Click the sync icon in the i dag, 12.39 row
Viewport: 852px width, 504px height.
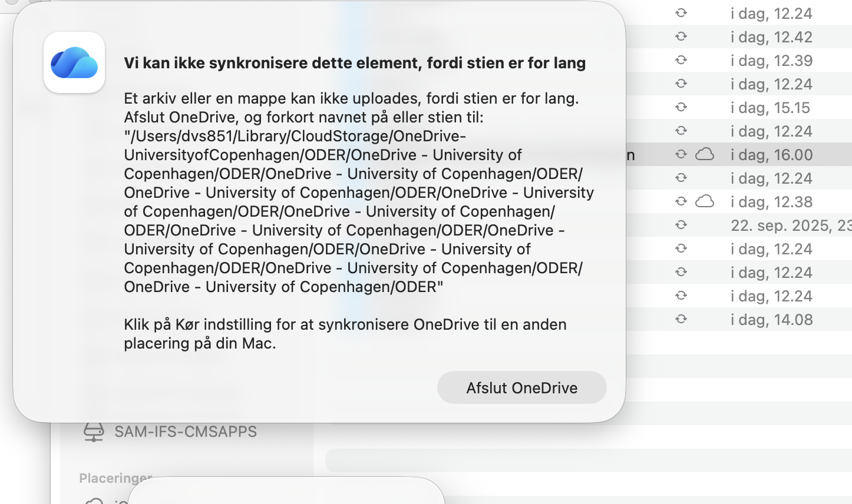tap(681, 60)
